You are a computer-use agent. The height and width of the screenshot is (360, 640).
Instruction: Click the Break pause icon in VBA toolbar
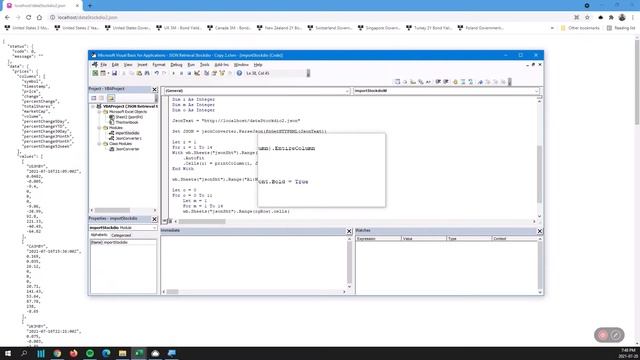pos(182,73)
